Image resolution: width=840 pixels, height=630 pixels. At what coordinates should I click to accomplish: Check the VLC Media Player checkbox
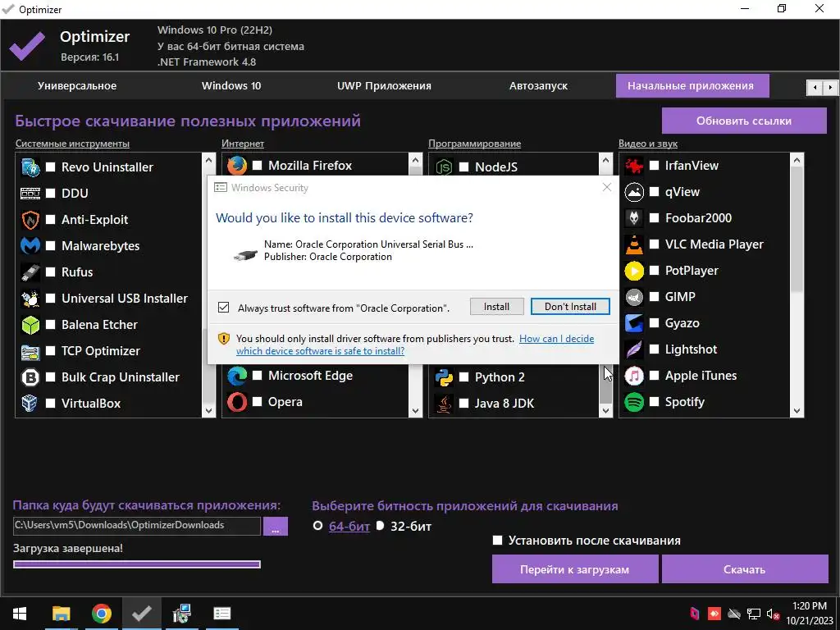click(x=655, y=244)
